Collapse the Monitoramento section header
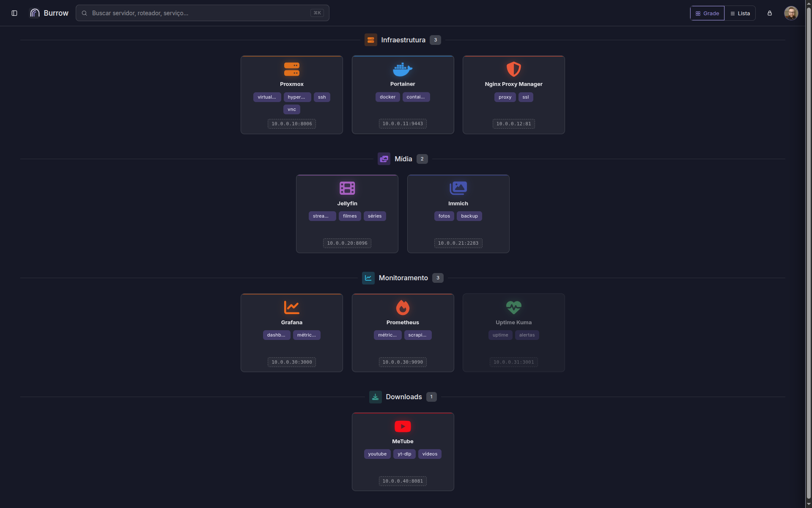 point(403,278)
